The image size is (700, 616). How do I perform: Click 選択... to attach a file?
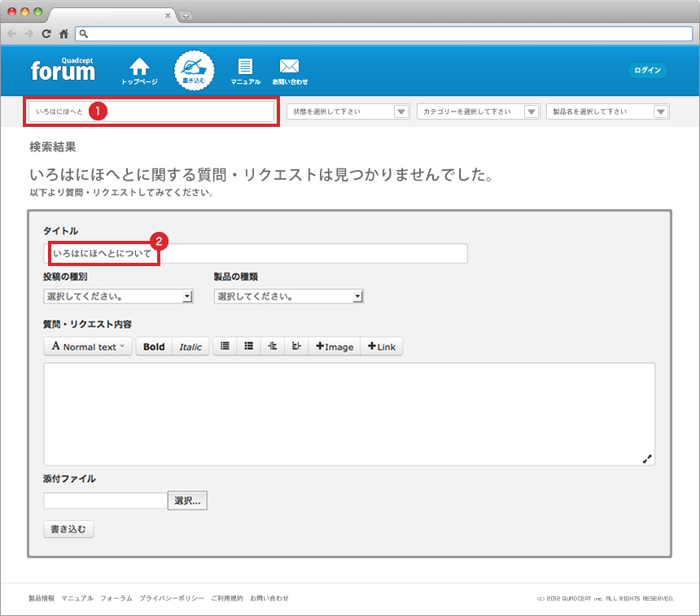187,500
